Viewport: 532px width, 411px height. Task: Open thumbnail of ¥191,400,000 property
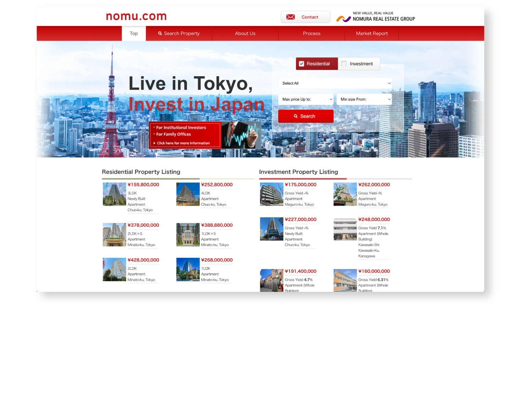tap(272, 281)
